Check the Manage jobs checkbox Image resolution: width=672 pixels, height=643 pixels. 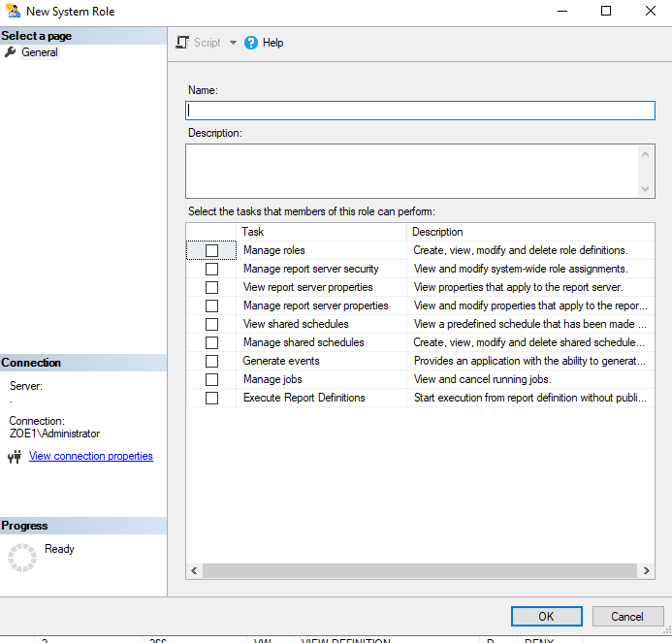pyautogui.click(x=211, y=380)
